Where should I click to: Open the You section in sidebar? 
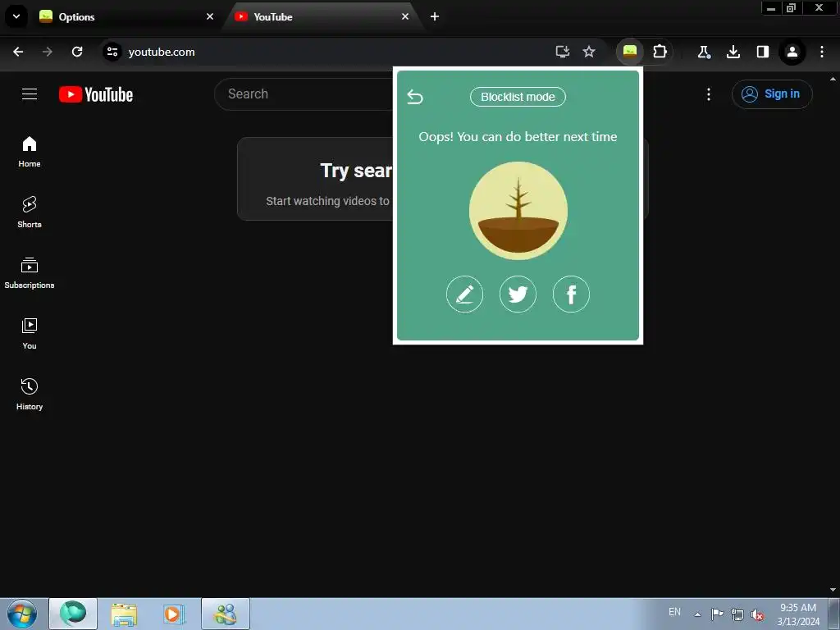pos(30,335)
